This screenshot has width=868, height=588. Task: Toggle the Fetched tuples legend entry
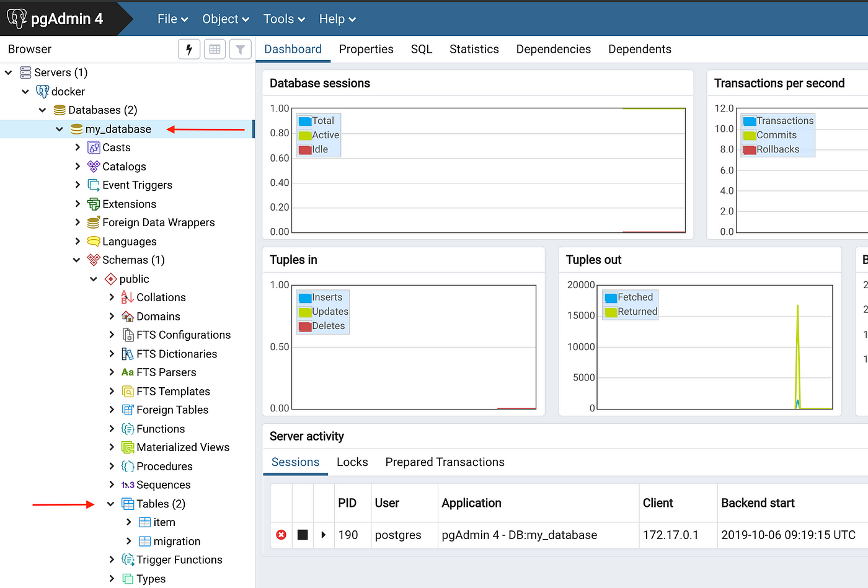pyautogui.click(x=629, y=297)
